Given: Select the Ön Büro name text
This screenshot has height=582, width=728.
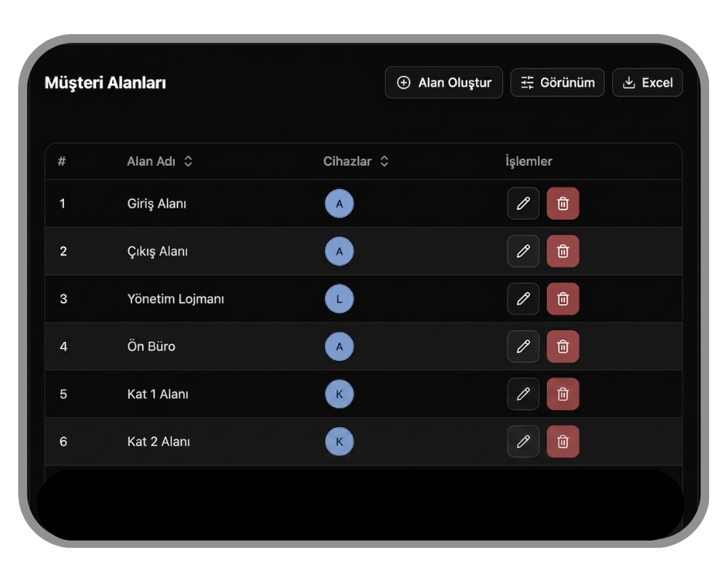Looking at the screenshot, I should 151,346.
